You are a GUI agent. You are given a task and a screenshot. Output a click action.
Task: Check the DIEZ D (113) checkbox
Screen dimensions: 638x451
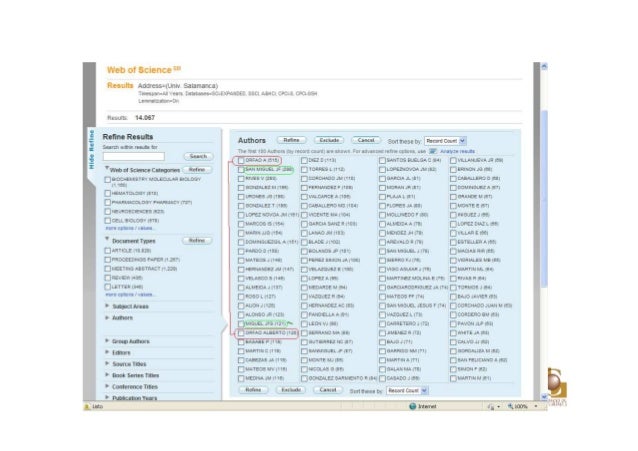[x=304, y=160]
